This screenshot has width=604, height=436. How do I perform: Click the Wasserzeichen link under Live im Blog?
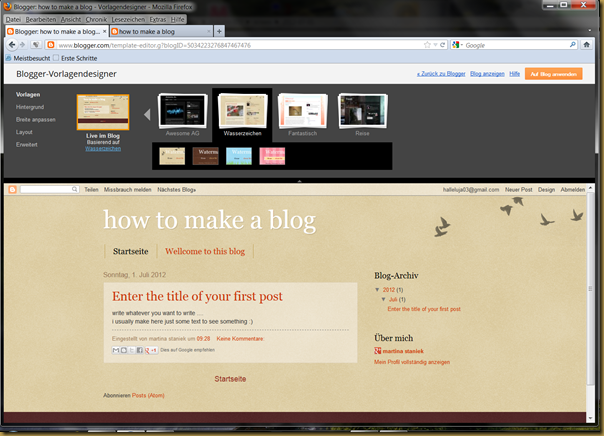pos(103,148)
